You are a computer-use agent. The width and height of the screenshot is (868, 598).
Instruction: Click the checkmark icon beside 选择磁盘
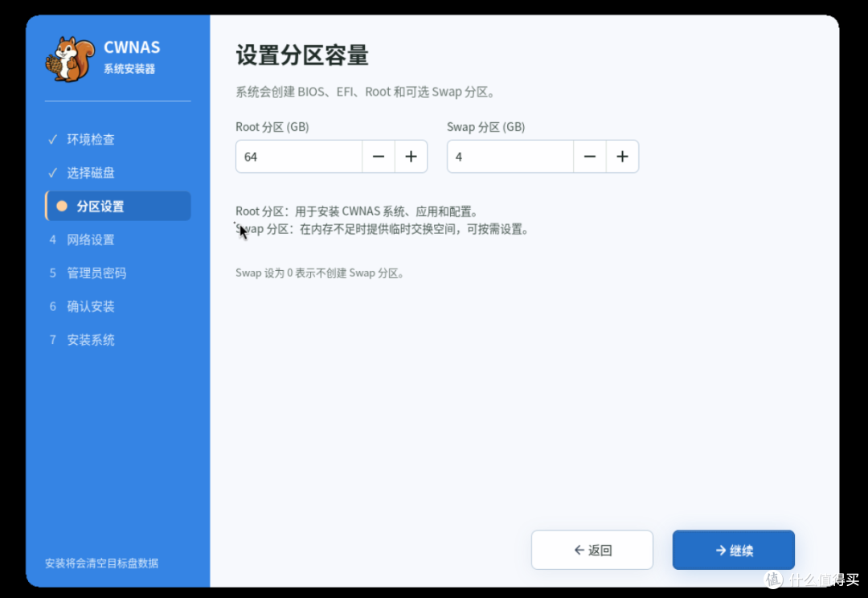click(x=52, y=173)
